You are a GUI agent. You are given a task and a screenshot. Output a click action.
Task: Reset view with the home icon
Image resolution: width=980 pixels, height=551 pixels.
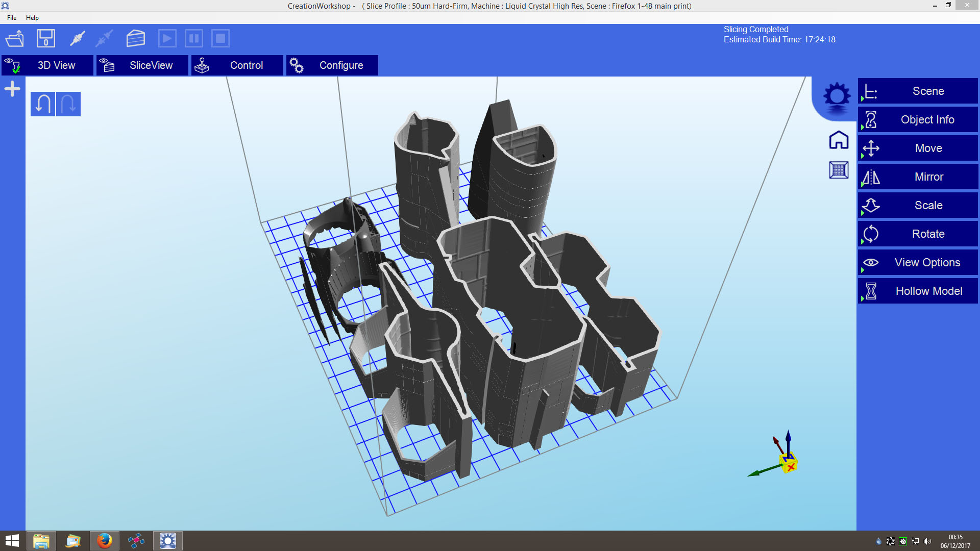(839, 140)
